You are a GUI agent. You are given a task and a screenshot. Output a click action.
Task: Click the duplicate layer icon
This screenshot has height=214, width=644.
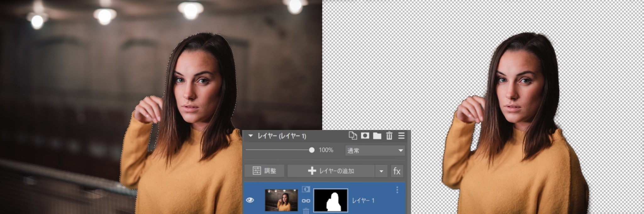(353, 136)
